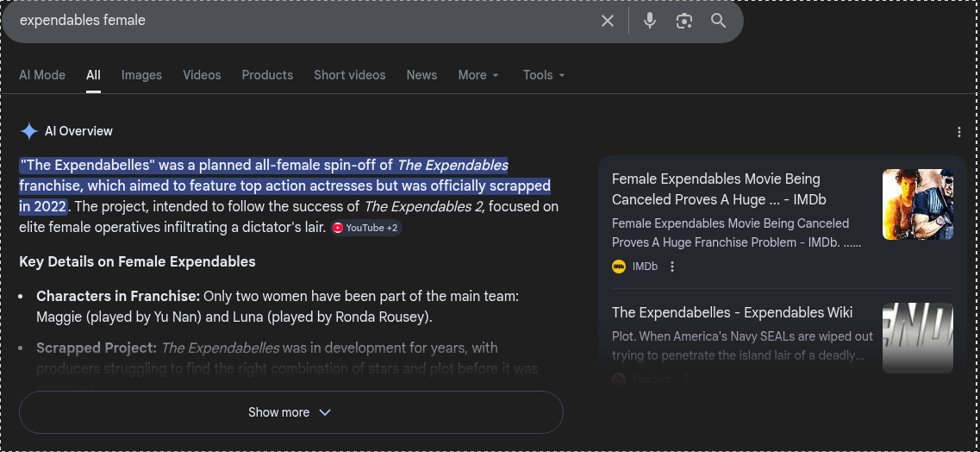Open the AI Mode tab
Screen dimensions: 980x452
tap(42, 75)
